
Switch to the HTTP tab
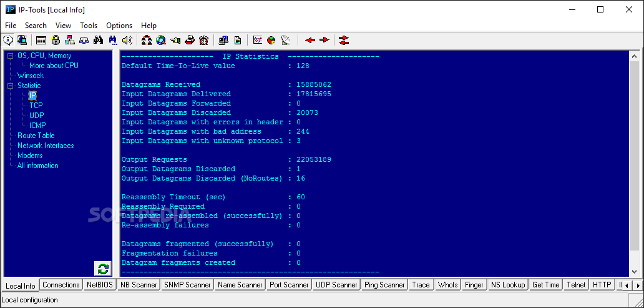[602, 284]
